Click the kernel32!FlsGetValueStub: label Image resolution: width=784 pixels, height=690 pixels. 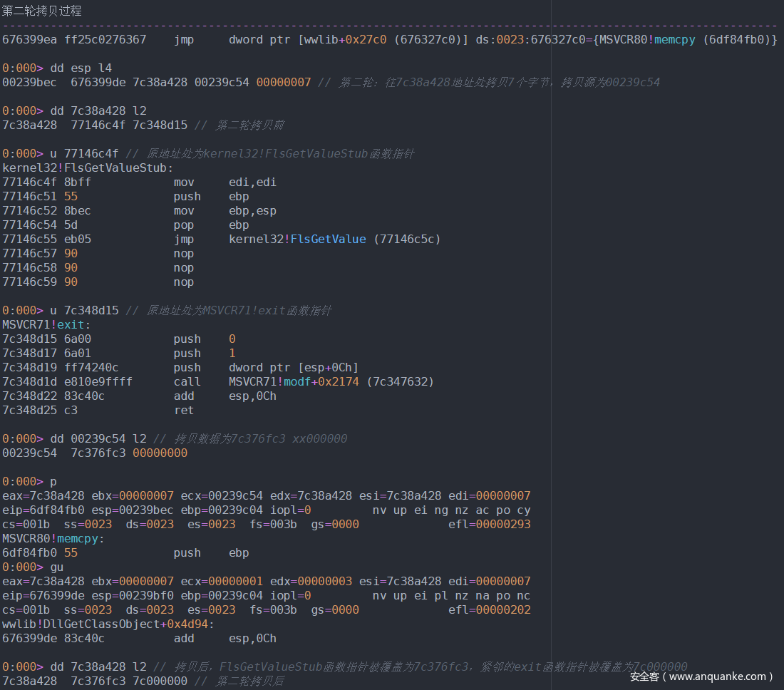tap(88, 168)
